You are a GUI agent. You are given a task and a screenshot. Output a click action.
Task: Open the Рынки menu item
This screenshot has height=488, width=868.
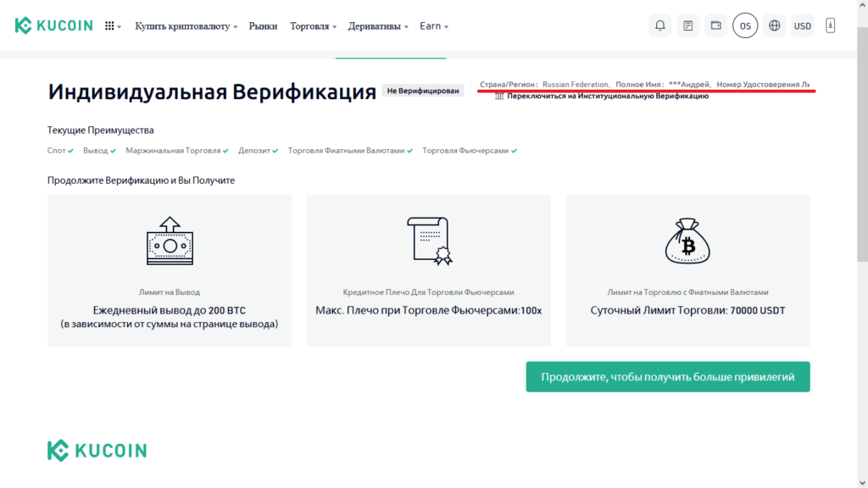263,25
